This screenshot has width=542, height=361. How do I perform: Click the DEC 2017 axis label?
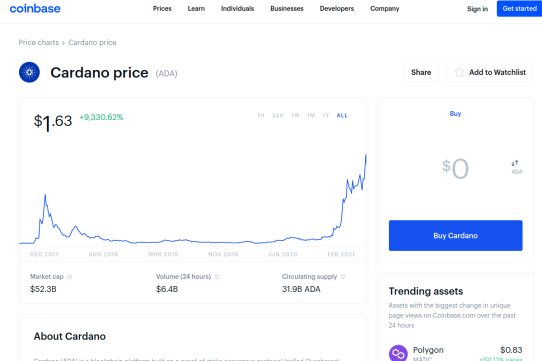point(44,254)
